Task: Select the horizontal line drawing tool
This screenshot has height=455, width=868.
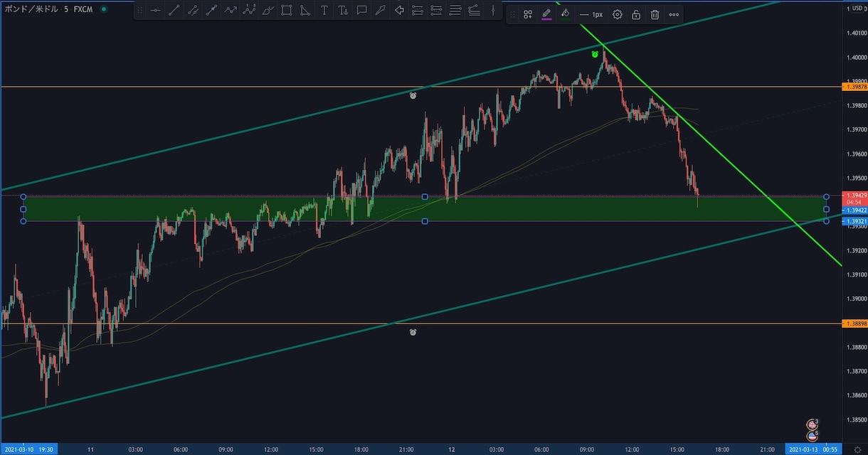Action: [155, 11]
